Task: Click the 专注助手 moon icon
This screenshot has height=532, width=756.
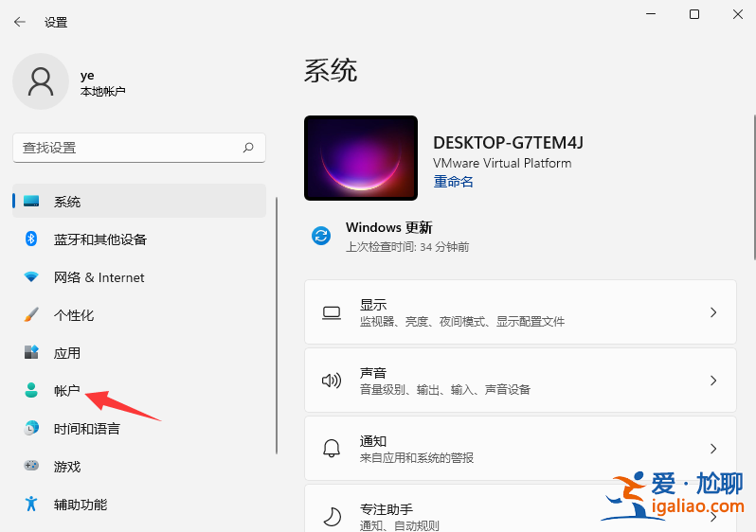Action: point(333,517)
